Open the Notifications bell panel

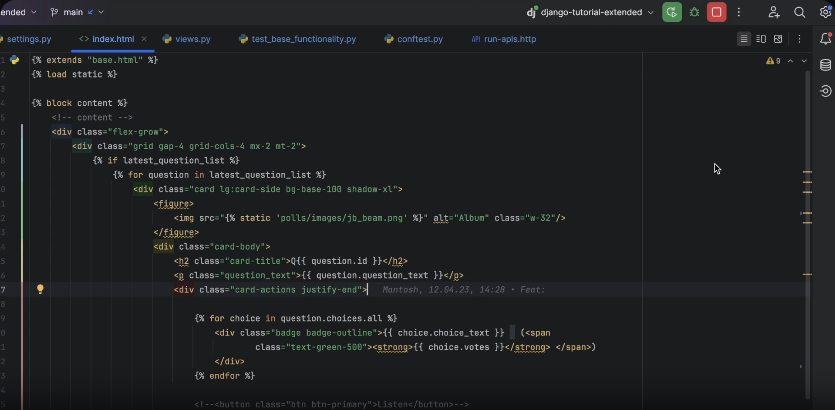825,39
